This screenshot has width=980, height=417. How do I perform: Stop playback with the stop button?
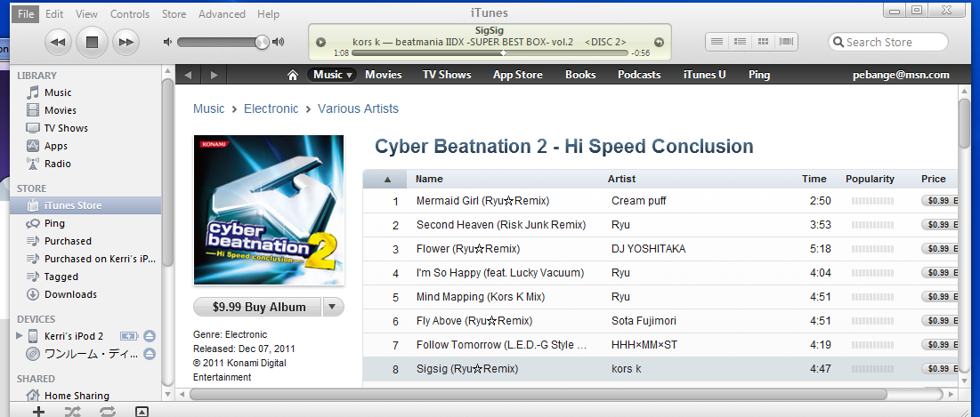coord(92,43)
